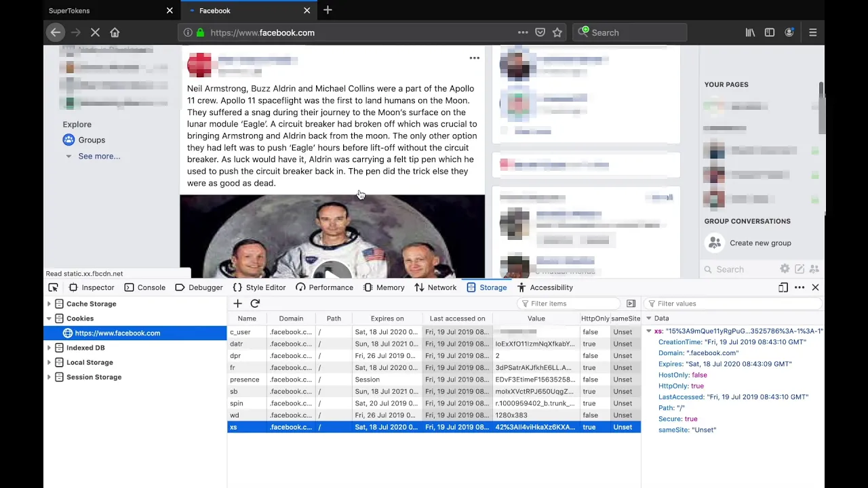The image size is (868, 488).
Task: Open page actions three-dot menu in address bar
Action: 523,33
